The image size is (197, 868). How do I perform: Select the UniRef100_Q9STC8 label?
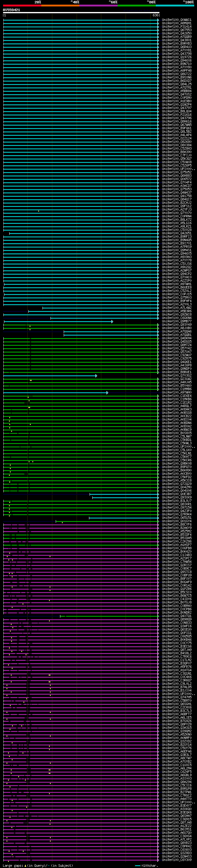[x=177, y=572]
